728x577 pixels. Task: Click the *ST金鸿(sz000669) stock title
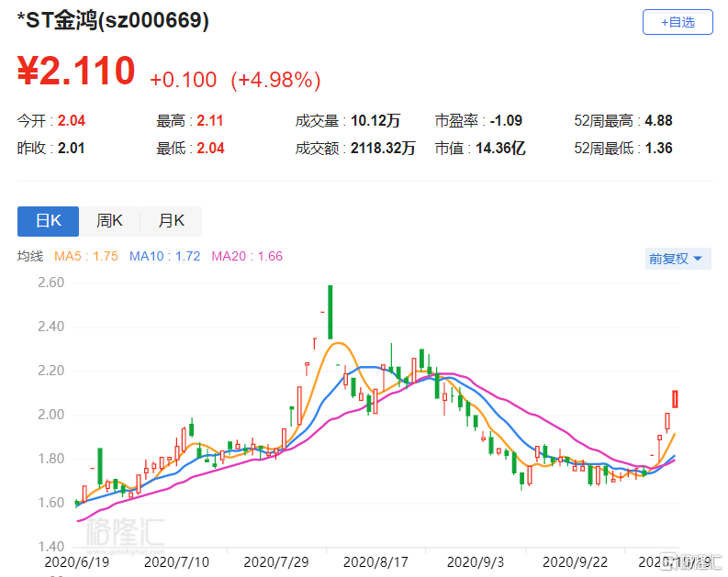(x=113, y=20)
